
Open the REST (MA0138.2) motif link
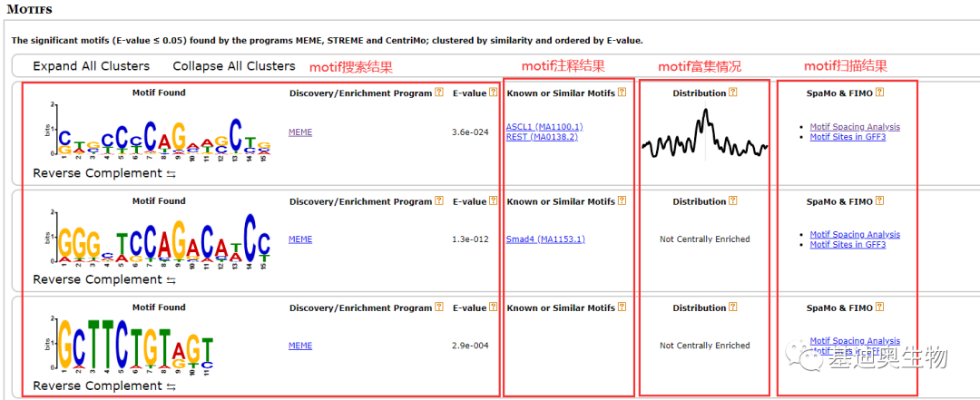tap(542, 137)
